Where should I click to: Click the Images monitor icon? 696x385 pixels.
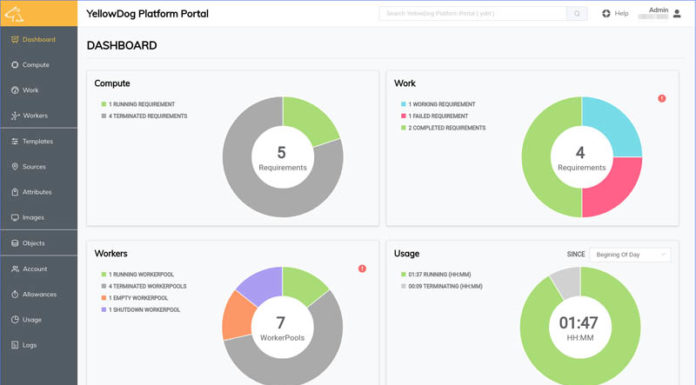point(15,218)
